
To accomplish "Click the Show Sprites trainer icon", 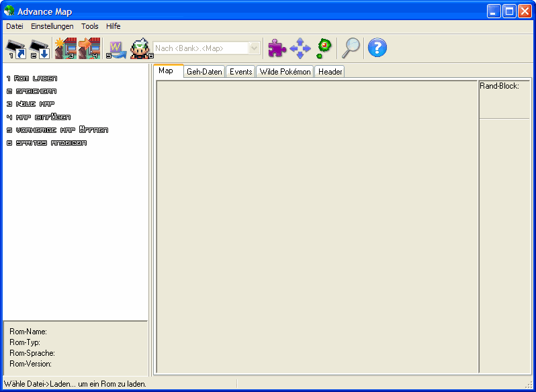I will pos(141,48).
